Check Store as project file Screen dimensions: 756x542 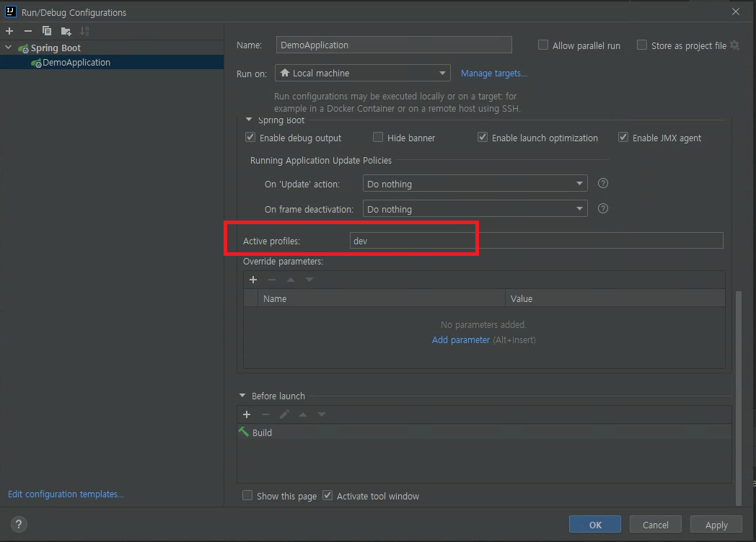pyautogui.click(x=642, y=45)
